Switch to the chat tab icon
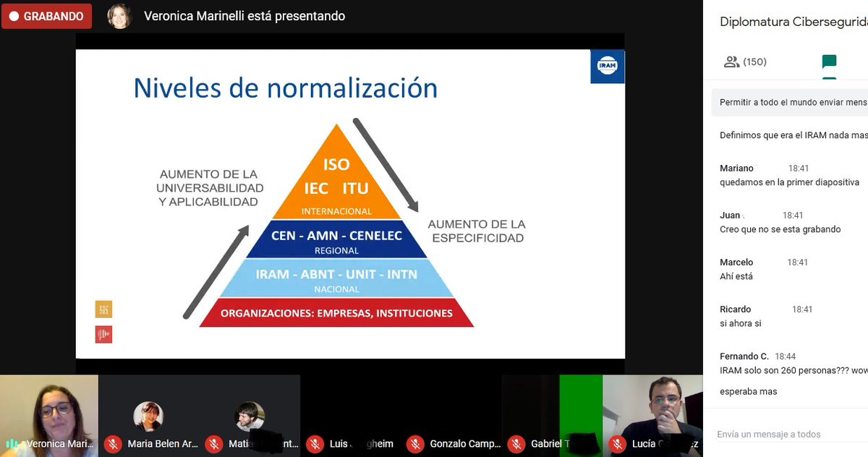Viewport: 868px width, 457px height. click(x=830, y=62)
